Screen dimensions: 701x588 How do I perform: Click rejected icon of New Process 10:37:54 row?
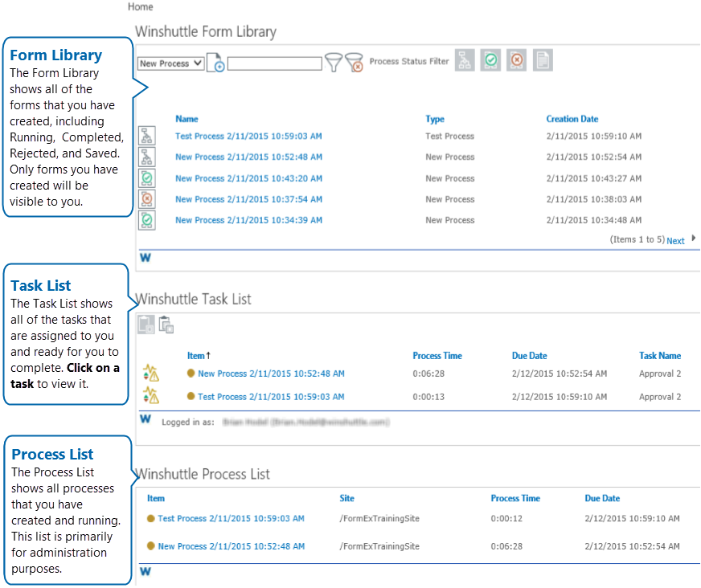pyautogui.click(x=146, y=199)
